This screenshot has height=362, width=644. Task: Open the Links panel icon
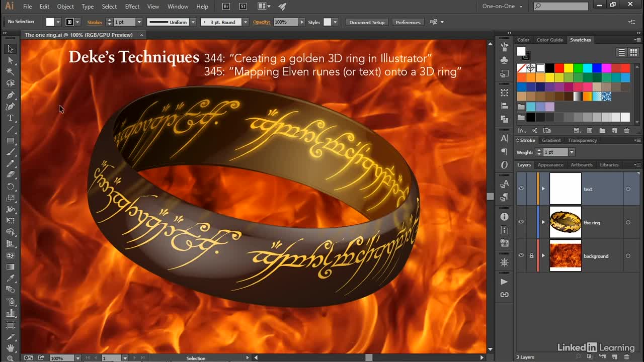click(505, 295)
